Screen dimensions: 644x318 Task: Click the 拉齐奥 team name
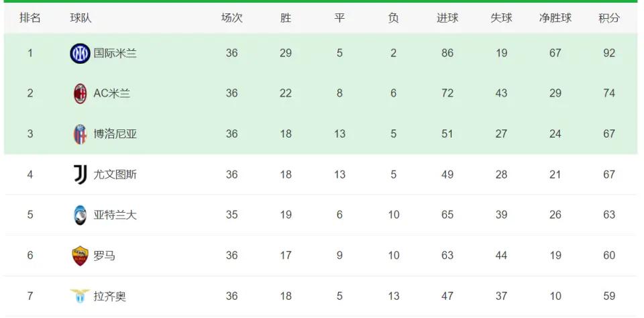[109, 296]
